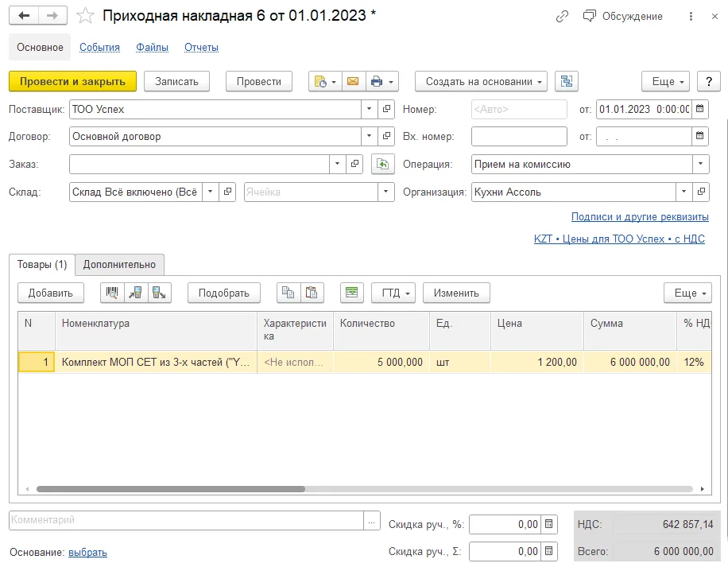
Task: Fill from order using icon beside Заказ
Action: 382,165
